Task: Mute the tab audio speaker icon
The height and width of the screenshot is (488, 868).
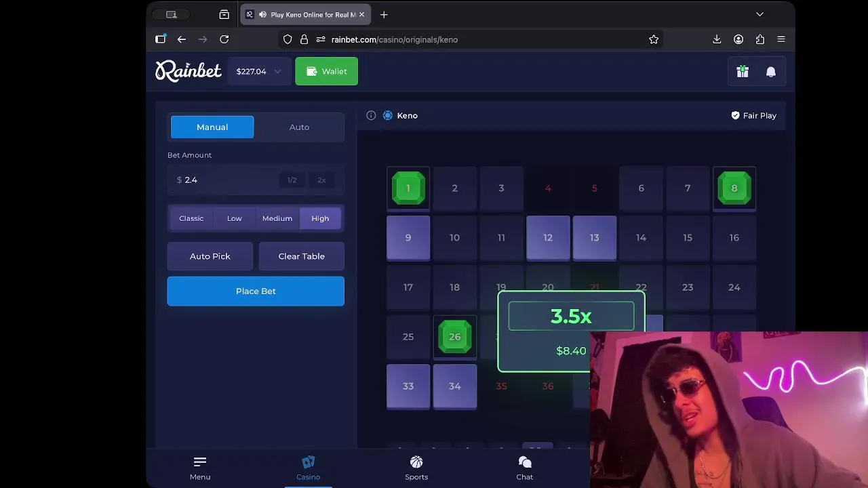Action: click(x=262, y=14)
